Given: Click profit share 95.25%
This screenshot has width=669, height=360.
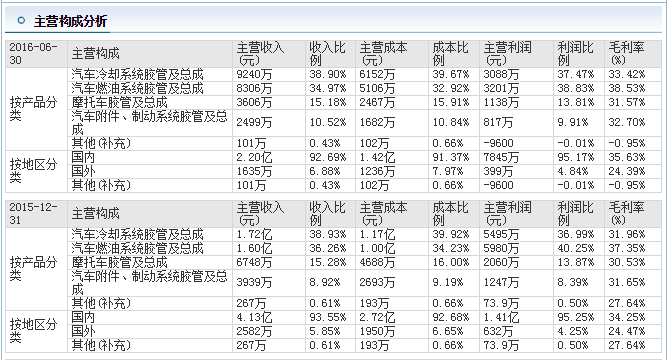Looking at the screenshot, I should (x=576, y=317).
